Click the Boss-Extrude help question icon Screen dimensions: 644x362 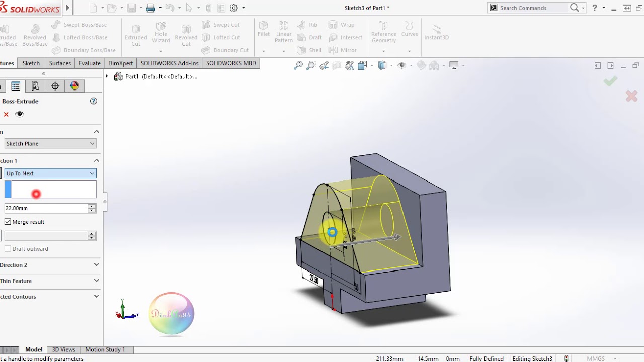[93, 101]
